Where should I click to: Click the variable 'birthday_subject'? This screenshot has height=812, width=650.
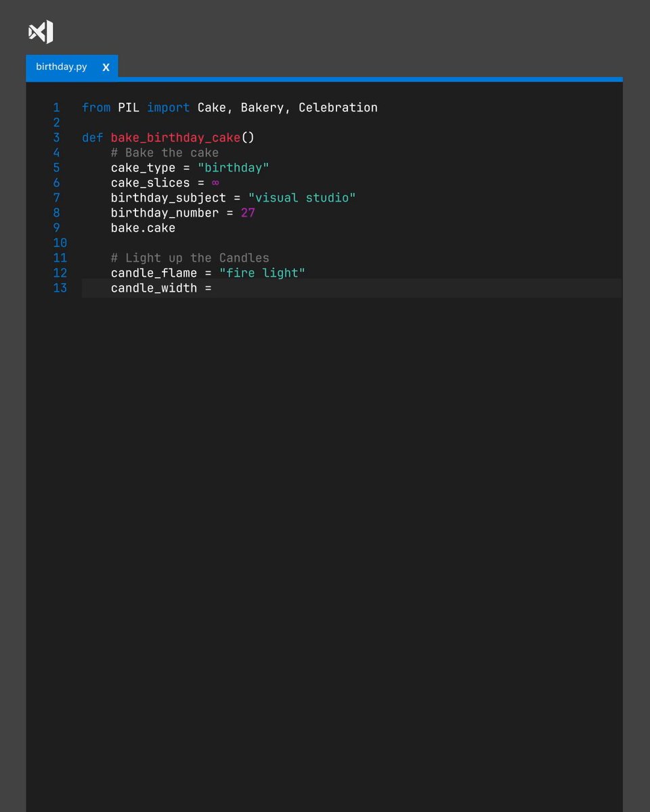point(169,198)
